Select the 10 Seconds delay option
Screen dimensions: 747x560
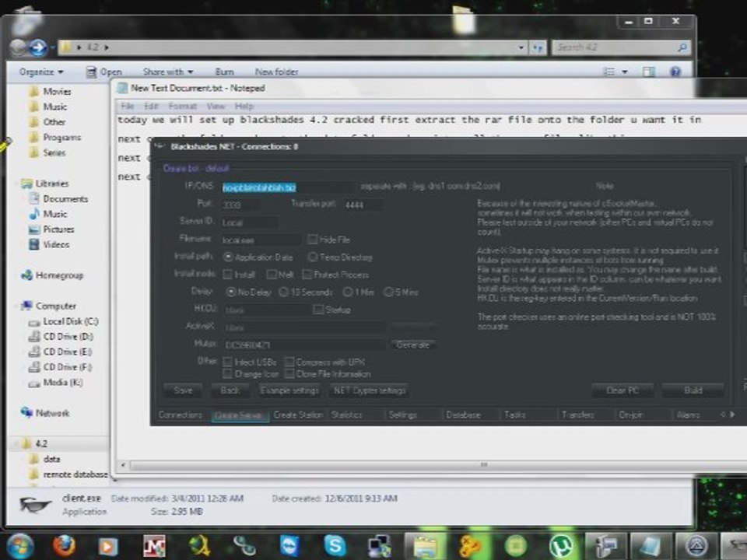coord(283,292)
